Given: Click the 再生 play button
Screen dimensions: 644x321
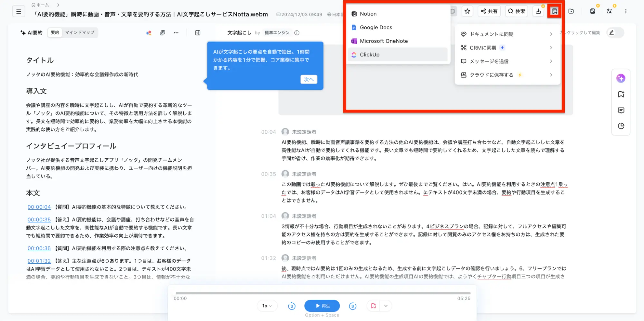Looking at the screenshot, I should [x=322, y=306].
